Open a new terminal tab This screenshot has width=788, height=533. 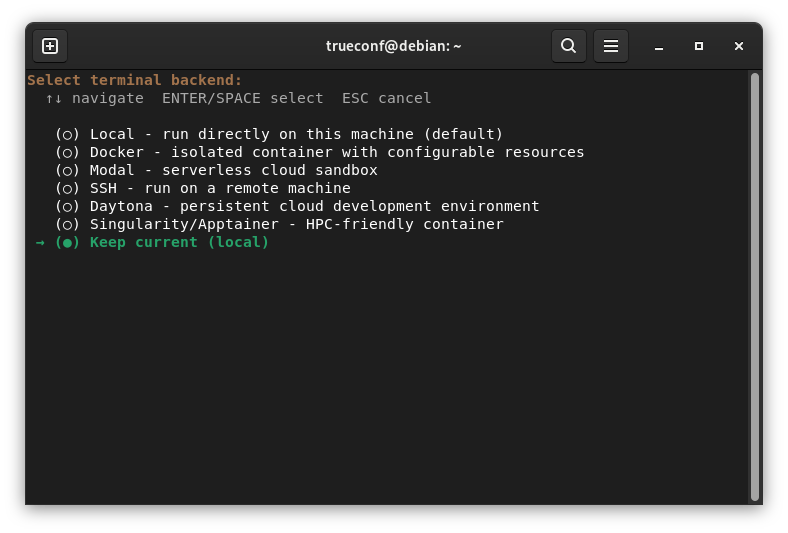[x=50, y=46]
